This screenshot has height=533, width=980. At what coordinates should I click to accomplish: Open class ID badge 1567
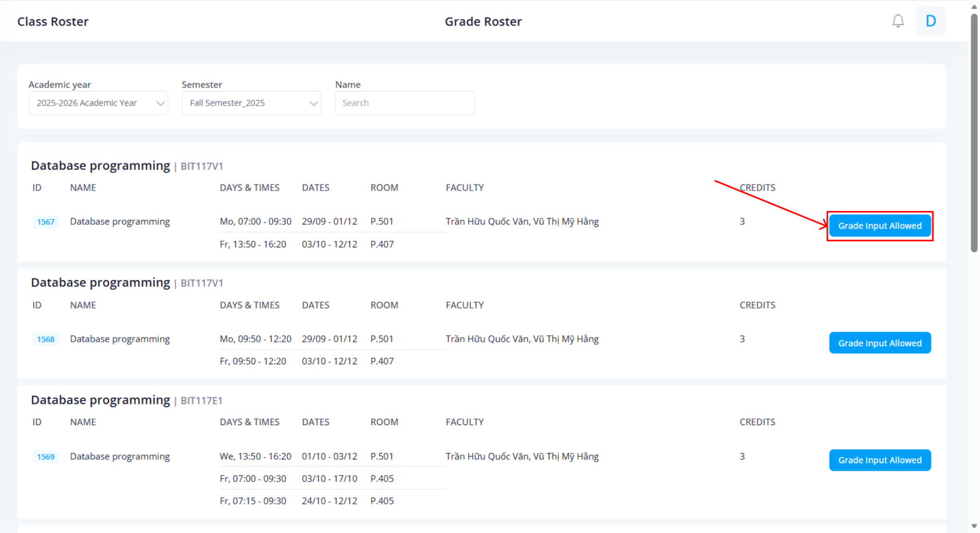point(45,222)
